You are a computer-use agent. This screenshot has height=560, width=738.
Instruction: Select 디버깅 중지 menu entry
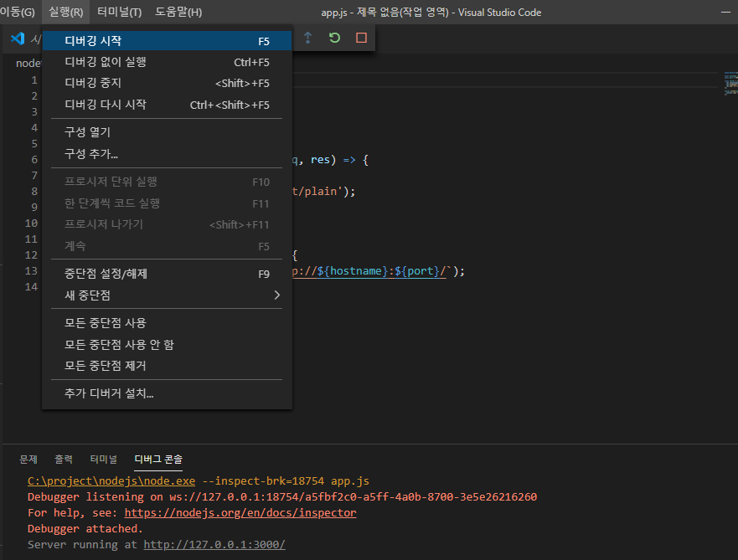(x=167, y=83)
